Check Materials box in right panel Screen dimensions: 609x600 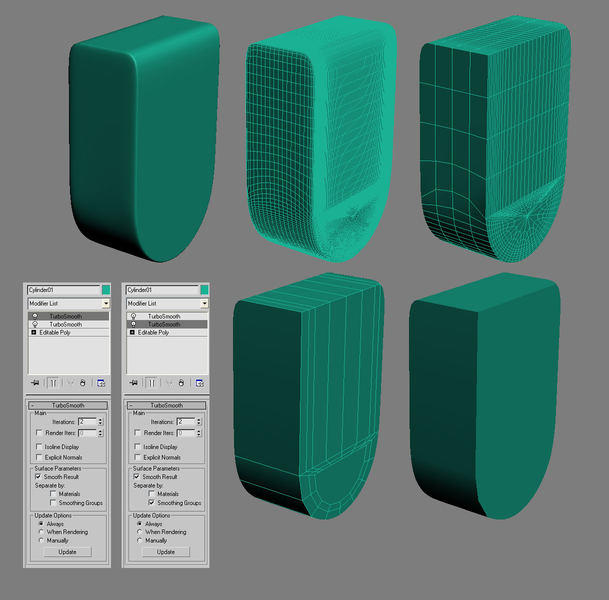[x=152, y=494]
